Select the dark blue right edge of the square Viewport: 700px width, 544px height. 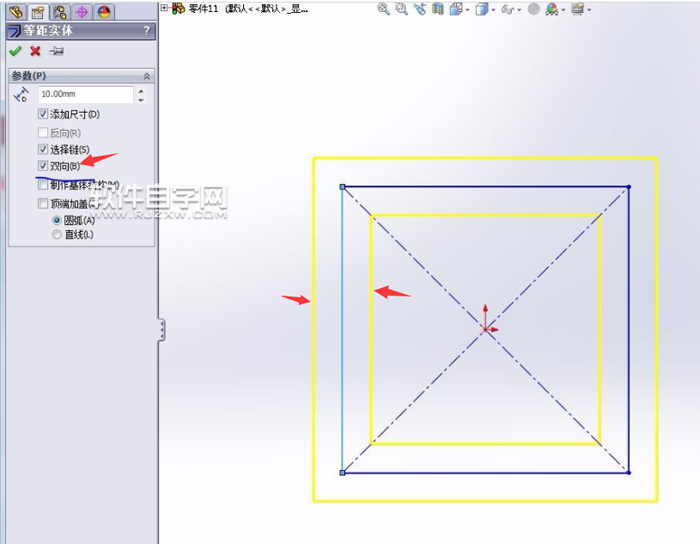coord(629,330)
